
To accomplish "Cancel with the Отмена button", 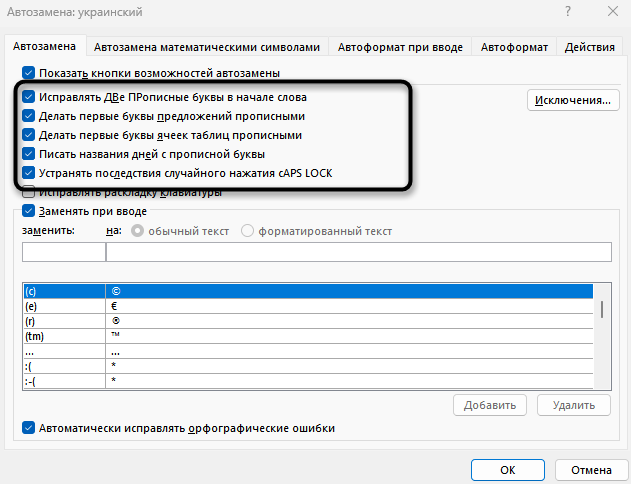I will pyautogui.click(x=591, y=470).
